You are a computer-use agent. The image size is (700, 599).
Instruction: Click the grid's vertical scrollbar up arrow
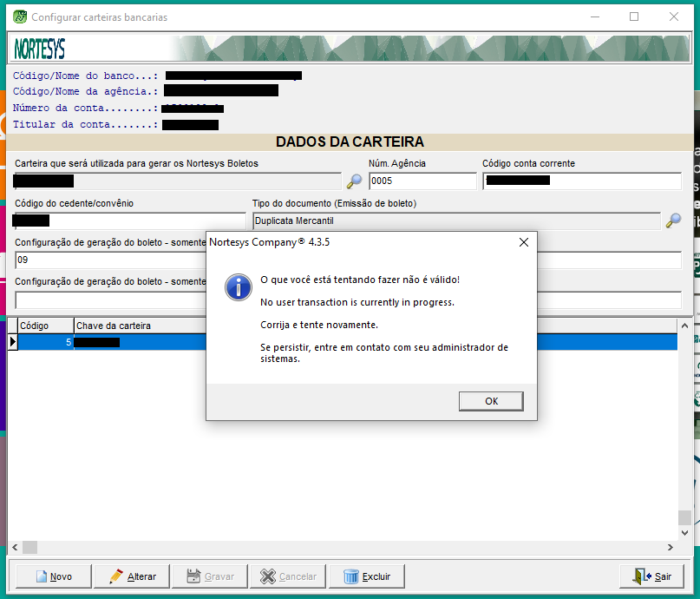coord(684,326)
